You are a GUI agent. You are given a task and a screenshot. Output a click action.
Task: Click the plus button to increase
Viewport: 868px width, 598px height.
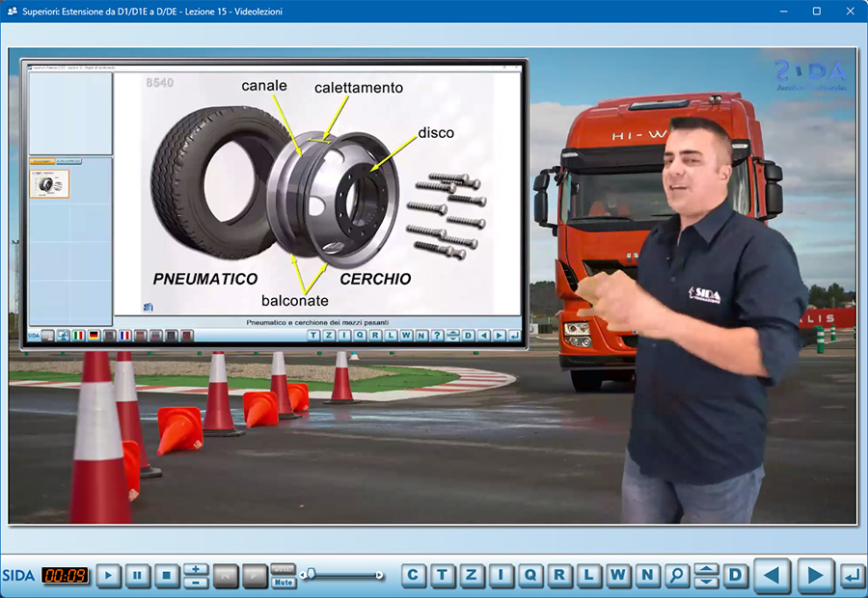coord(195,570)
